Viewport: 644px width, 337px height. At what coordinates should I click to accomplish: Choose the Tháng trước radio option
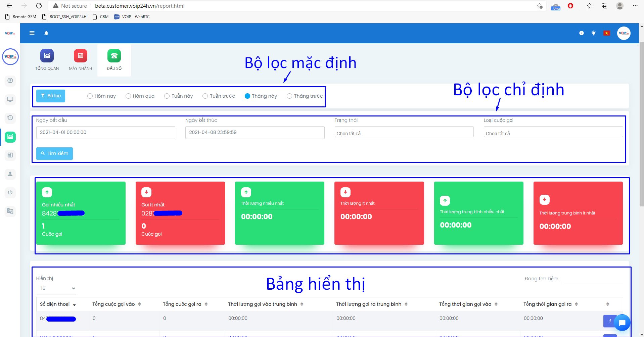(289, 96)
